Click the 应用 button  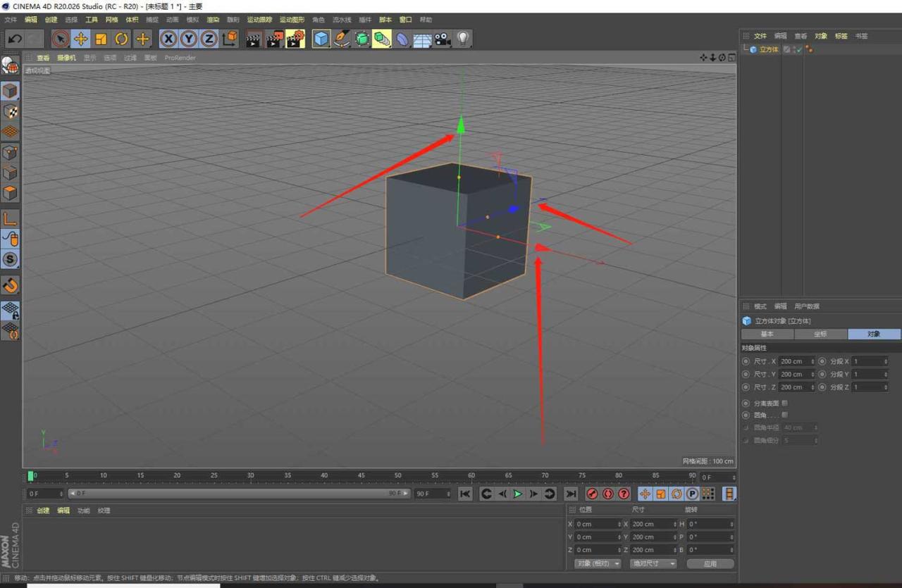tap(710, 563)
